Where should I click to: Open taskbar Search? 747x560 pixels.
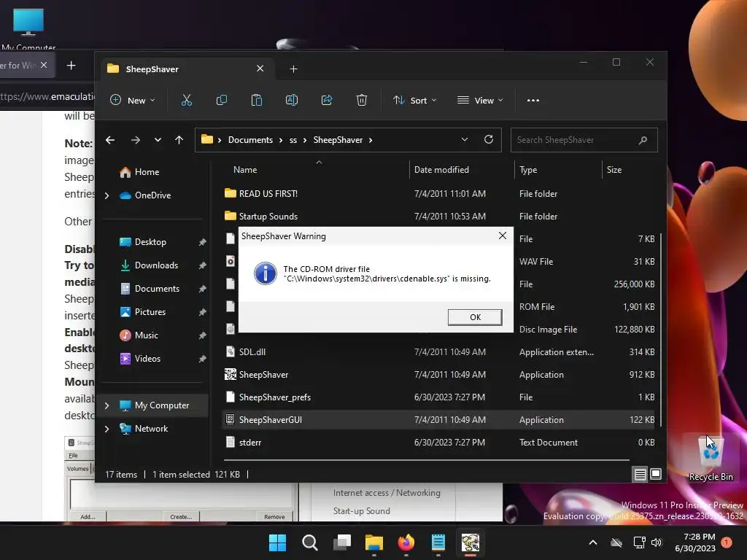point(309,542)
